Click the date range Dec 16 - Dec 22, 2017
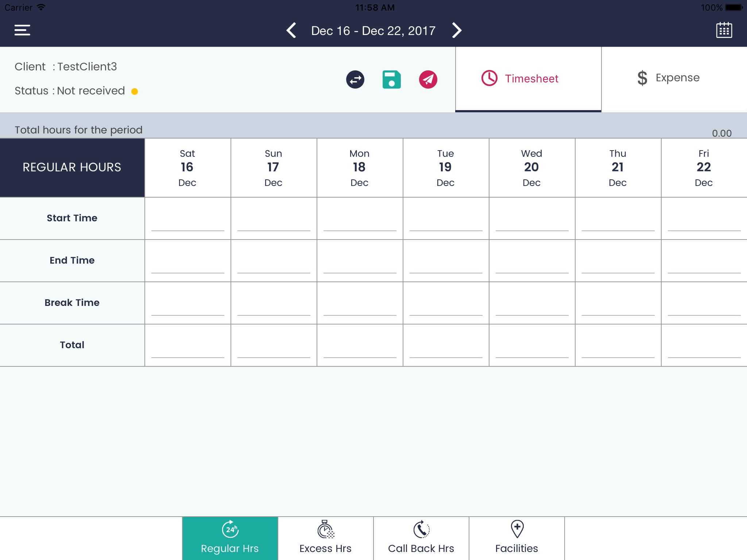 [x=373, y=31]
